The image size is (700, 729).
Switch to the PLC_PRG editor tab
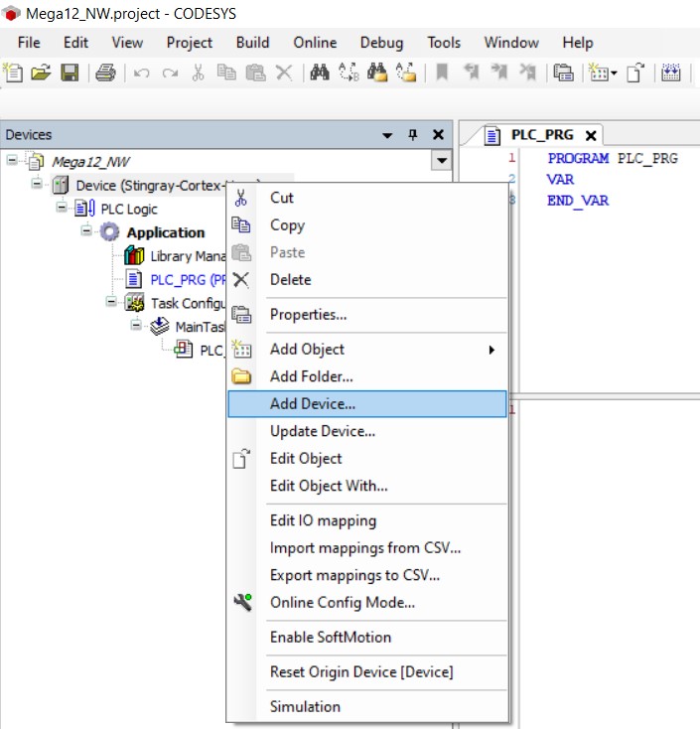[x=541, y=135]
